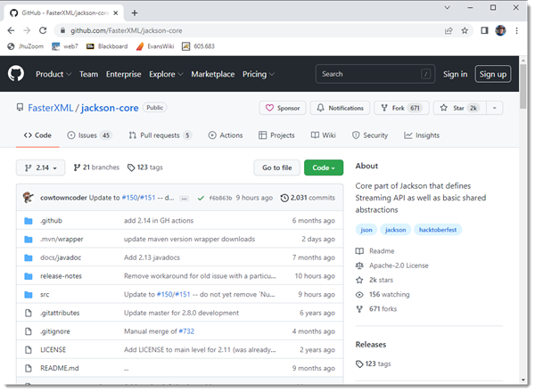Viewport: 535px width, 392px height.
Task: Expand the Explore menu dropdown
Action: pyautogui.click(x=166, y=74)
